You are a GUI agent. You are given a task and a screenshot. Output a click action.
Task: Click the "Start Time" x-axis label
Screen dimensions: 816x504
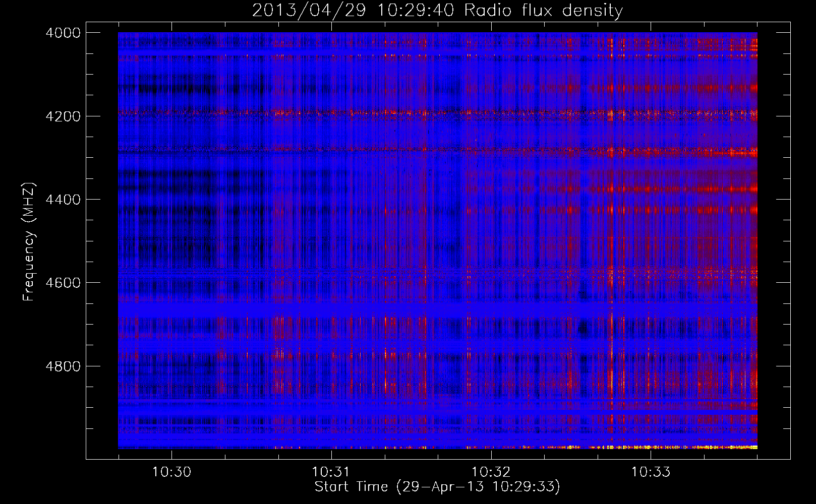coord(351,487)
